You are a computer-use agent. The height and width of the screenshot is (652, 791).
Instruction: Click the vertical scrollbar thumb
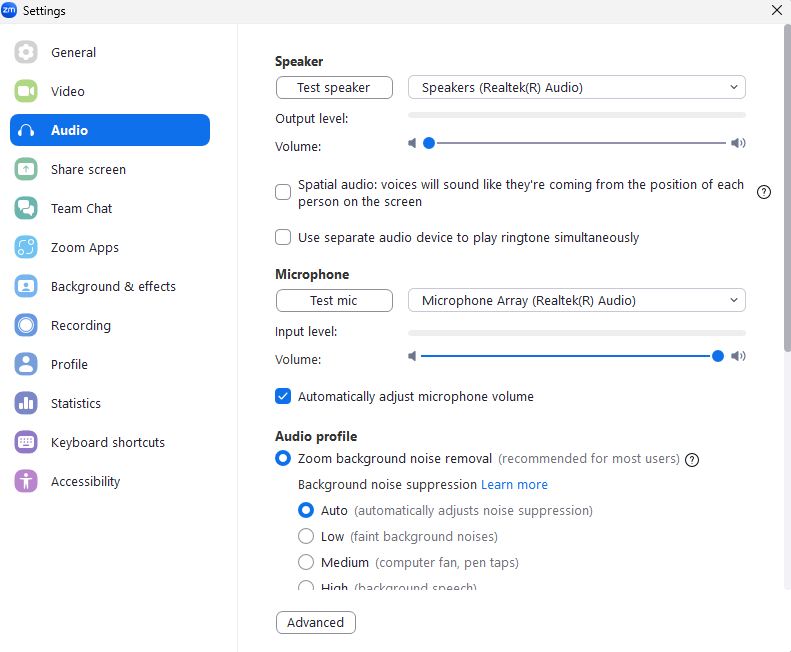tap(787, 189)
